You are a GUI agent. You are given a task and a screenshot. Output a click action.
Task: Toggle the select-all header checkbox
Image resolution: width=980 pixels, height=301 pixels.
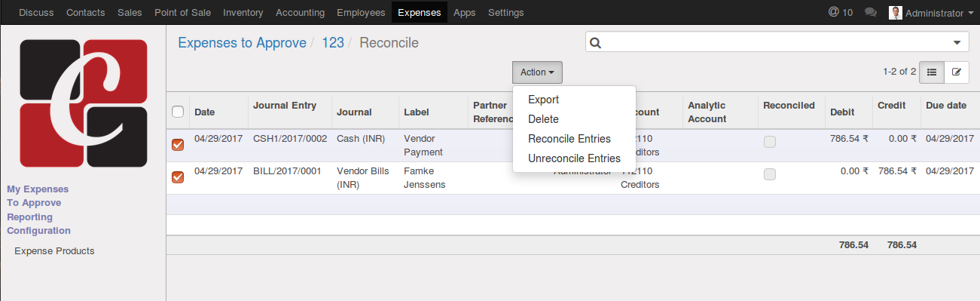click(x=178, y=112)
